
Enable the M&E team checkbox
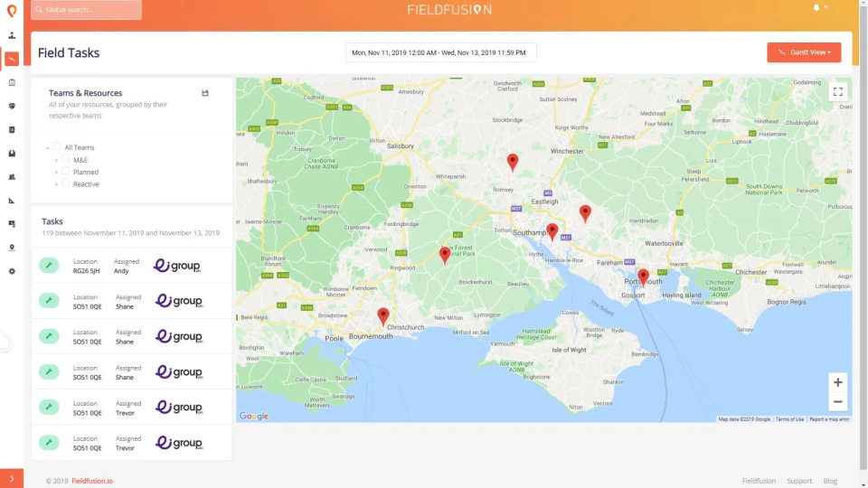65,159
